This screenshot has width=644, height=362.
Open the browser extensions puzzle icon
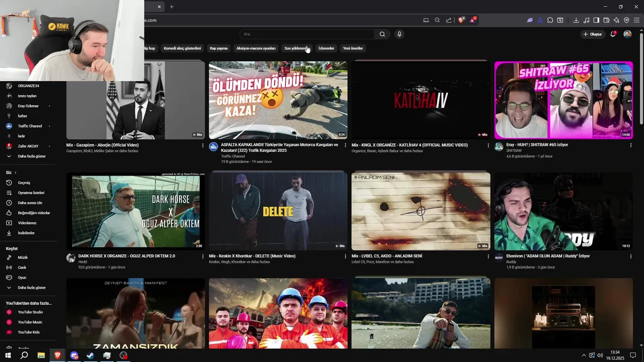coord(550,20)
